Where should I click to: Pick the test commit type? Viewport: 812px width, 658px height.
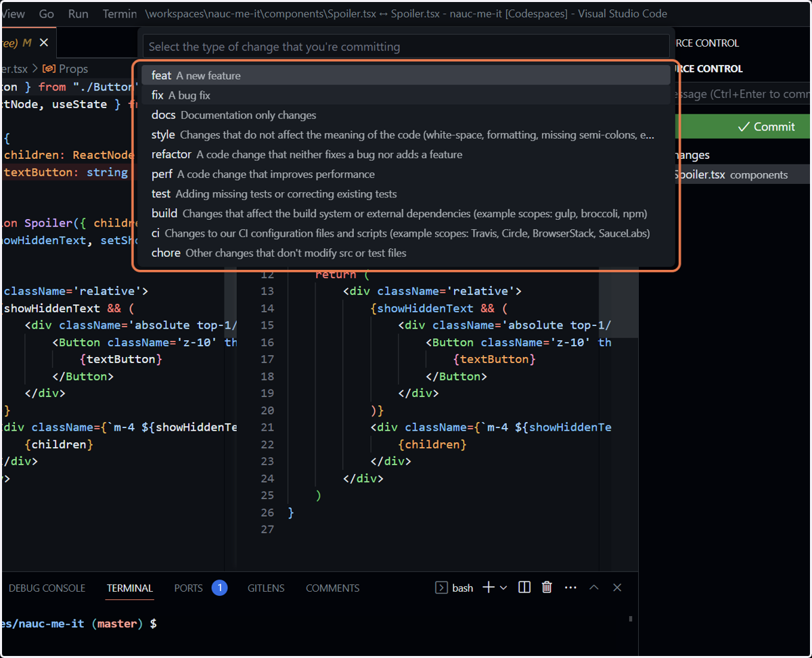coord(405,193)
